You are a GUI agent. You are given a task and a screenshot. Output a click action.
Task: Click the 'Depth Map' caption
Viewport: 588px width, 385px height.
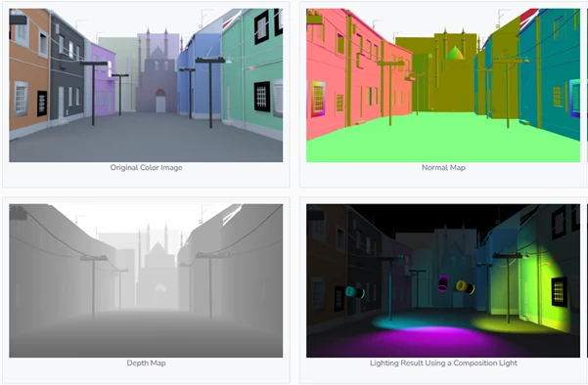(x=146, y=363)
